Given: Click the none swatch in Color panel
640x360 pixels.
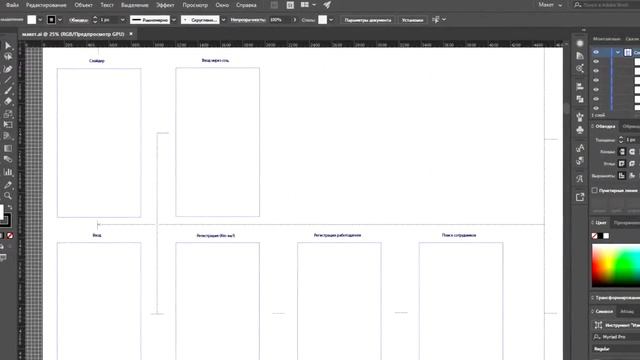Looking at the screenshot, I should point(595,236).
